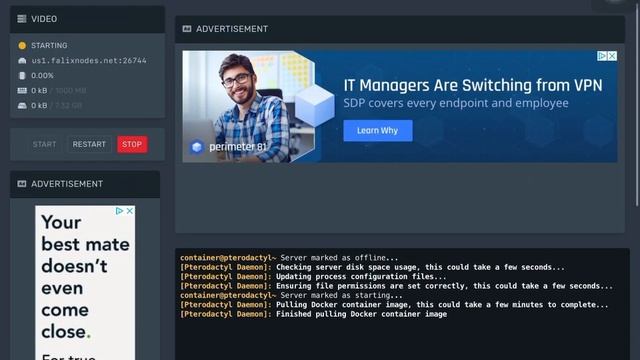640x360 pixels.
Task: Click the 'Finished pulling Docker container image' line
Action: [x=313, y=314]
